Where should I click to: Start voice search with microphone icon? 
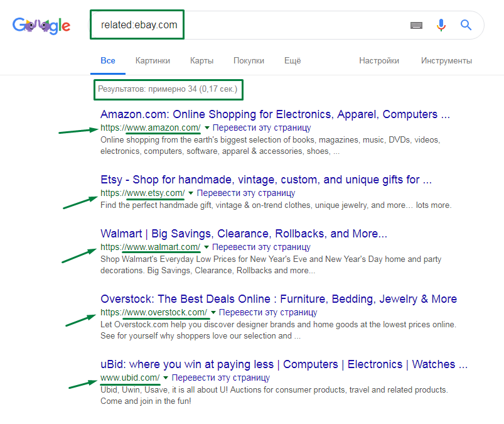tap(441, 24)
